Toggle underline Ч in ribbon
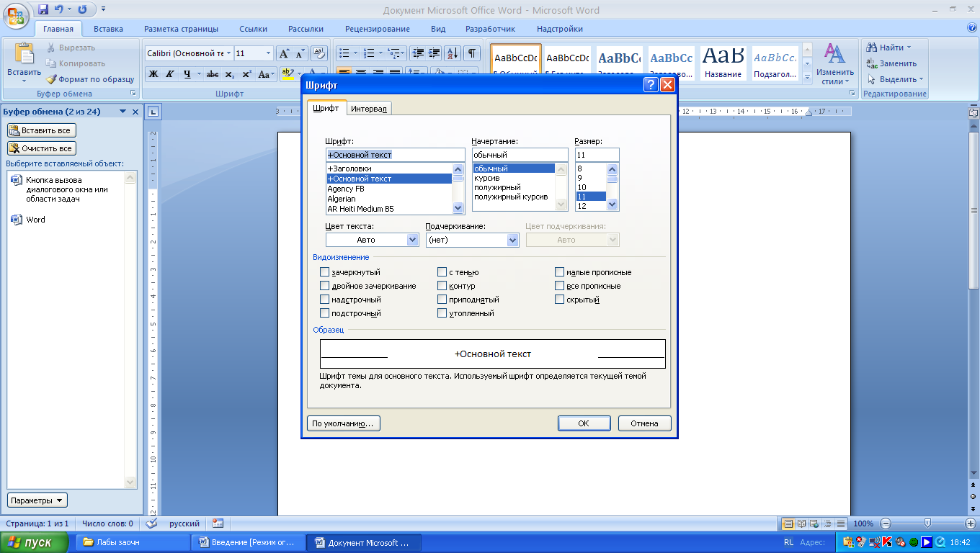Image resolution: width=980 pixels, height=553 pixels. (x=187, y=74)
